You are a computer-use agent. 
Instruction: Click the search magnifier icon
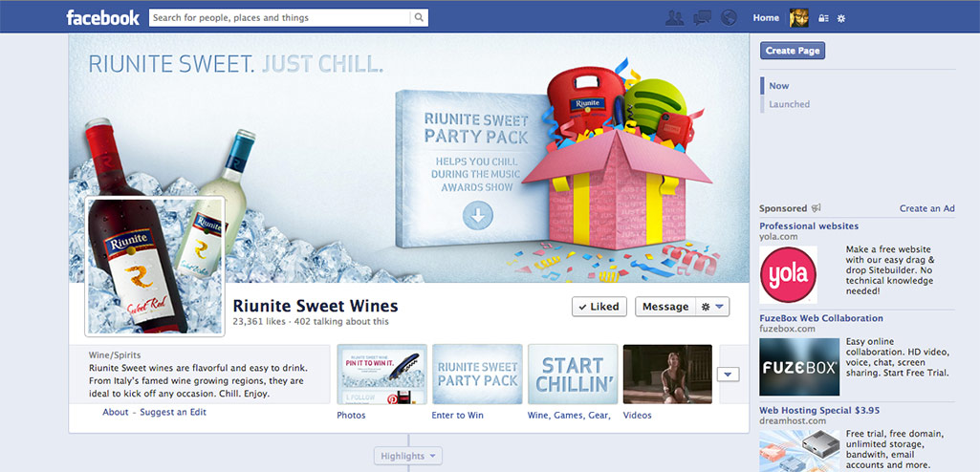coord(419,17)
